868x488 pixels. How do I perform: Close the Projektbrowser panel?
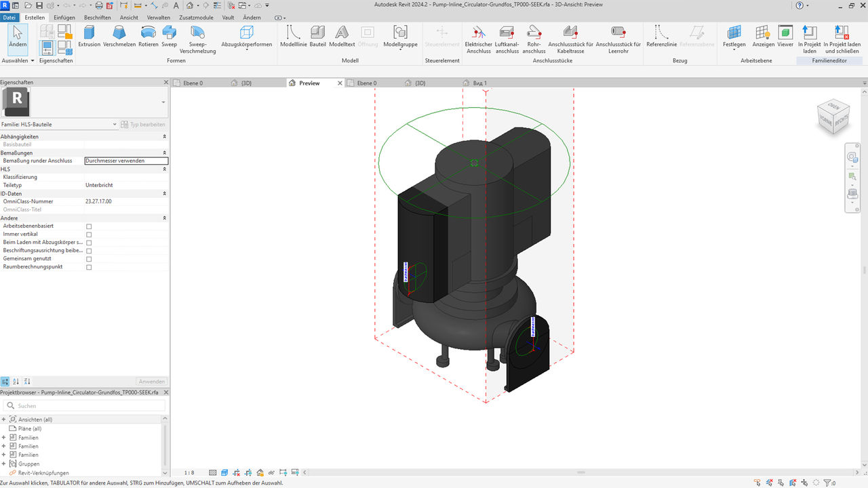coord(165,392)
